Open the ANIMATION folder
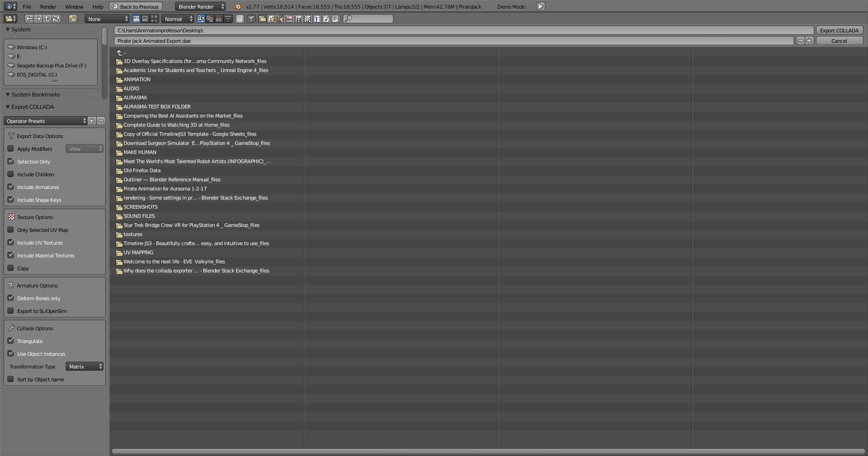The width and height of the screenshot is (868, 456). point(137,79)
